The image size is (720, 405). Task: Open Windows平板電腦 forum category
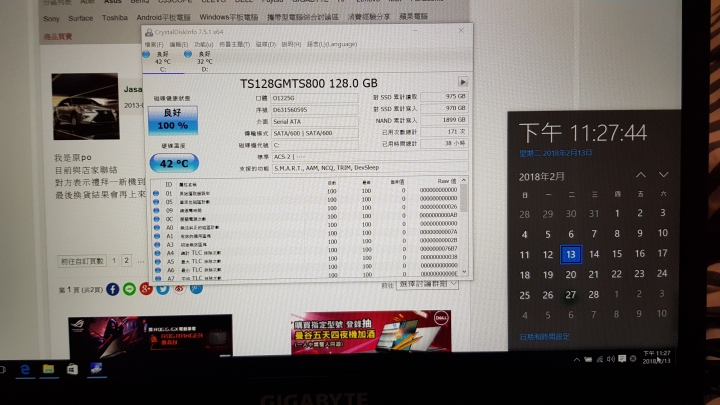229,17
